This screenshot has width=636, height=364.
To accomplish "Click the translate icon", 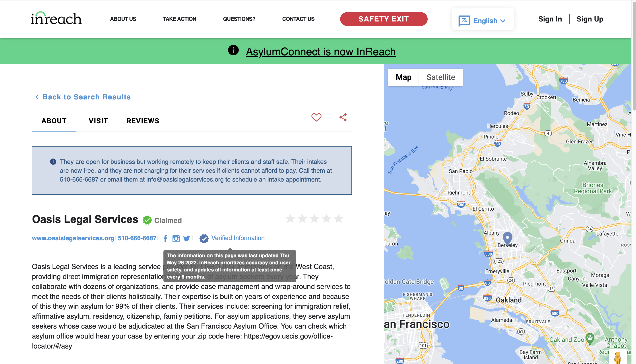I will (x=464, y=21).
